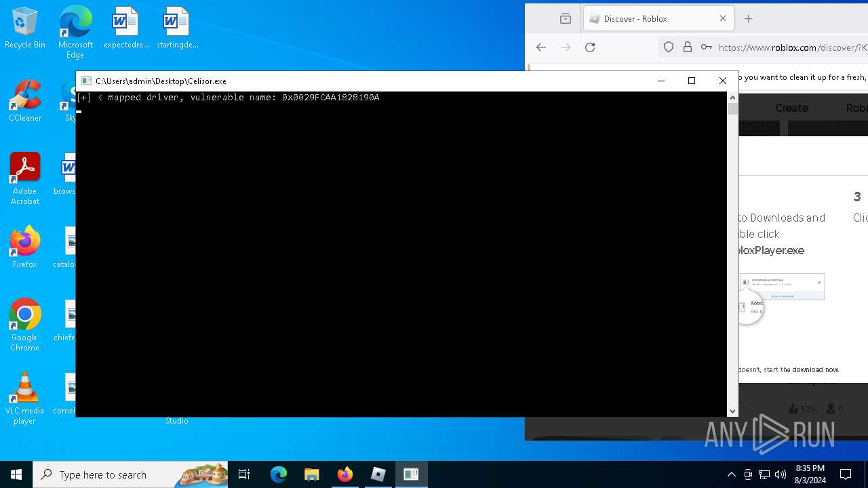Click the console scrollbar up arrow
The image size is (868, 488).
(x=732, y=98)
